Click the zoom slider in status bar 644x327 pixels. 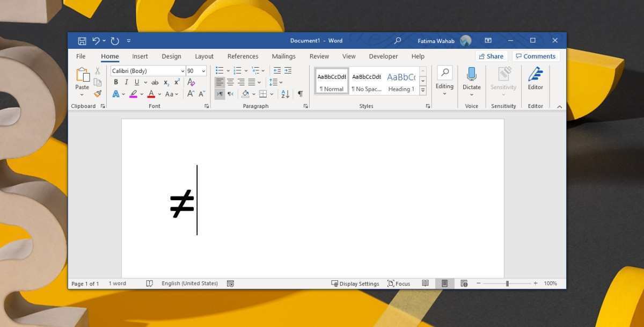tap(507, 284)
